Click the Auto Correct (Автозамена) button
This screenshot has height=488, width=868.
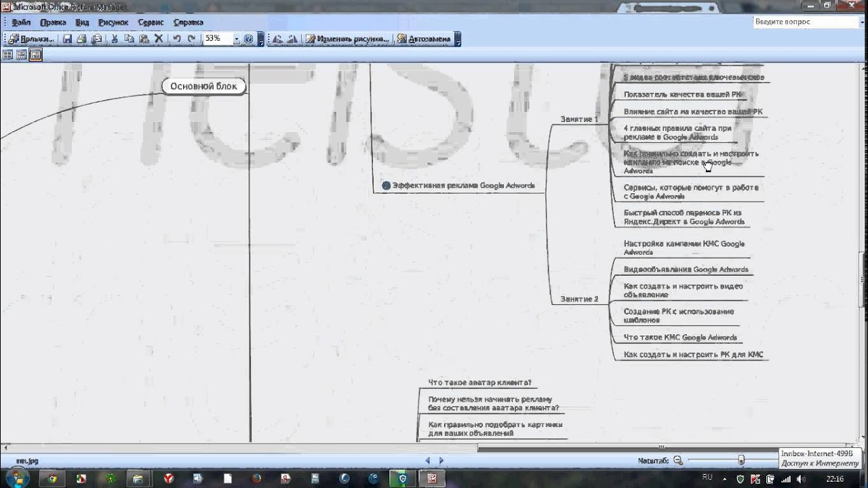coord(423,39)
